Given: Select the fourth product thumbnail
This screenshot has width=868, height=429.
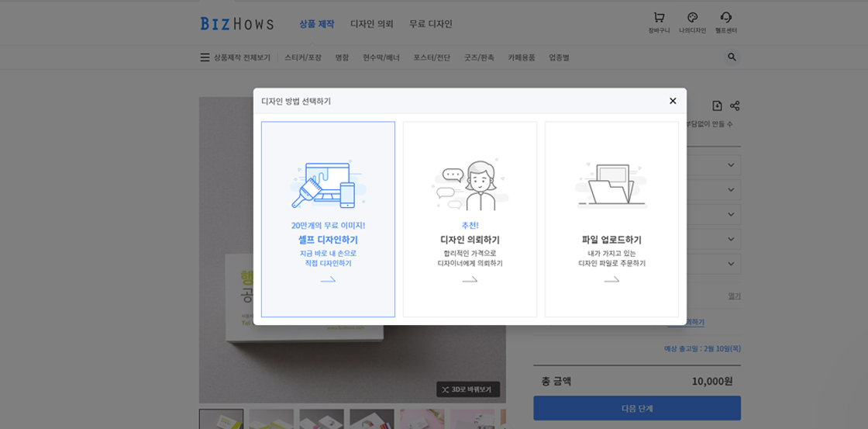Looking at the screenshot, I should tap(372, 419).
